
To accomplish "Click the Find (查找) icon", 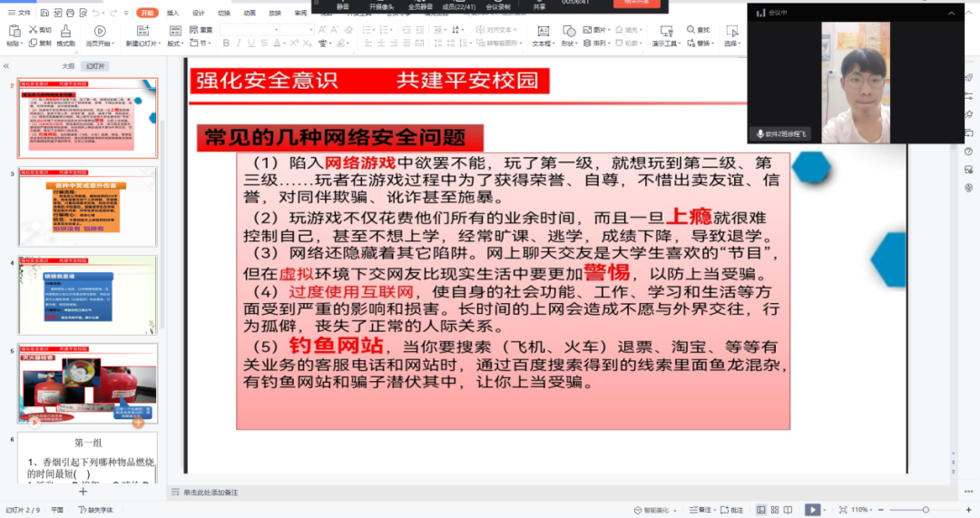I will (x=691, y=30).
